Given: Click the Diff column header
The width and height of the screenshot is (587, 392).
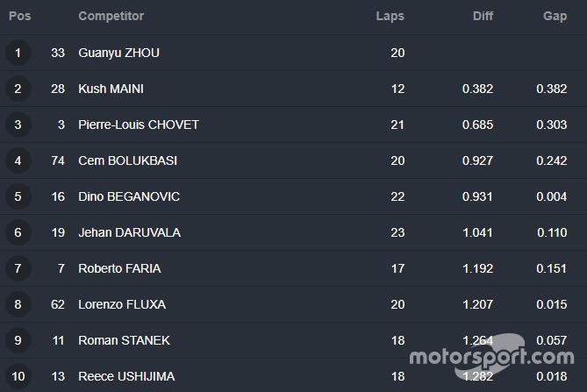Looking at the screenshot, I should pos(483,17).
